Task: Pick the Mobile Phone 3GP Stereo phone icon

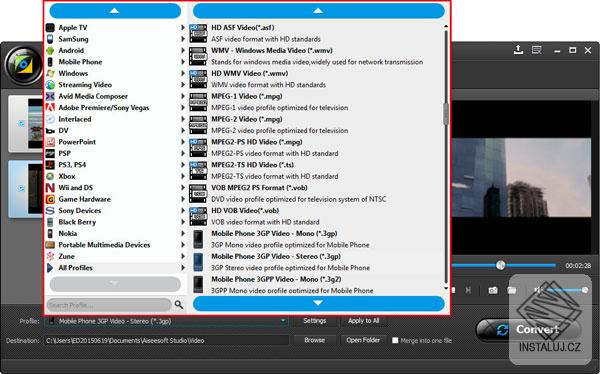Action: 198,262
